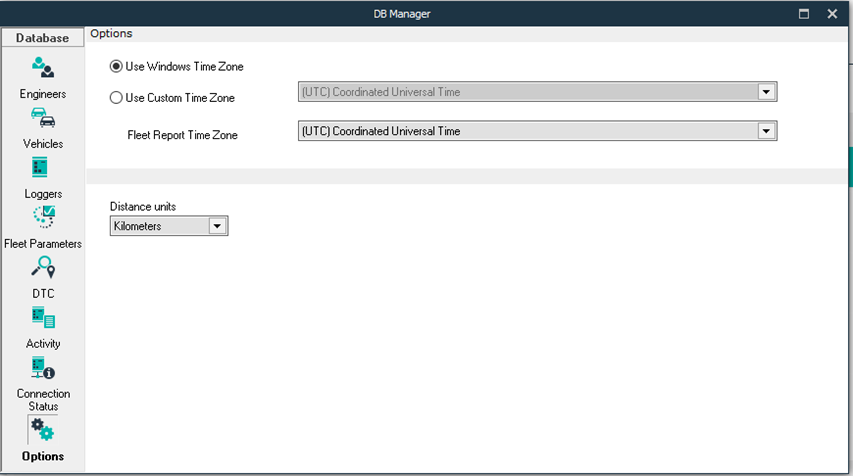
Task: Click the Database header tab
Action: click(x=43, y=38)
